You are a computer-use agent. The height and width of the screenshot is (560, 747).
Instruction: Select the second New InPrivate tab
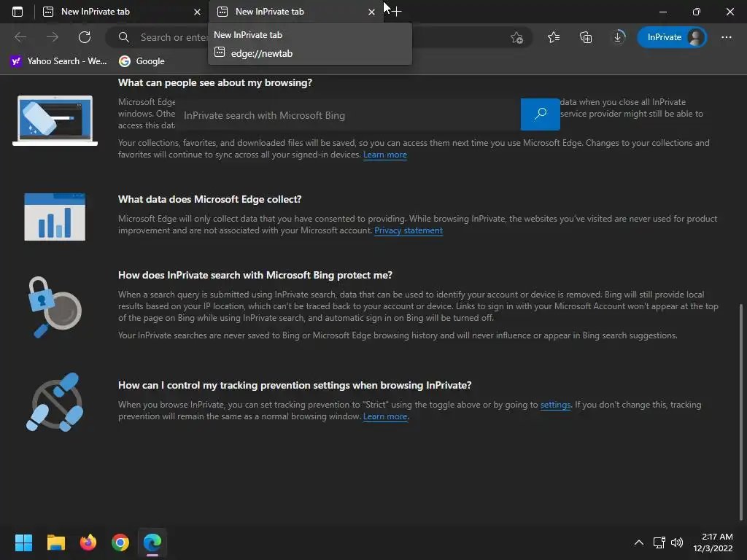pos(295,12)
